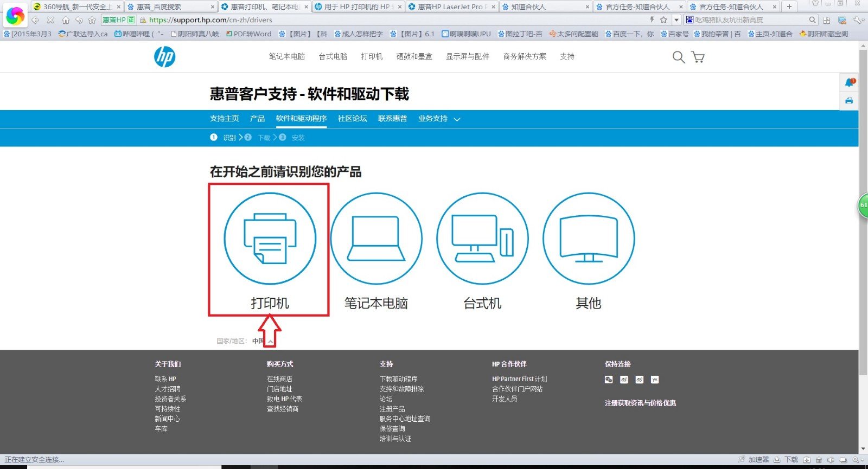Select the 笔记本电脑 laptop product icon

376,239
